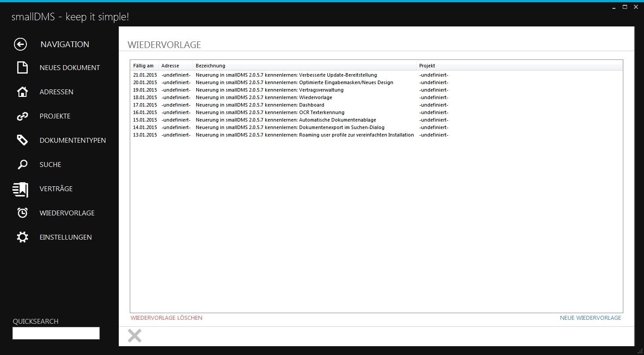Click the gray X cancel icon
644x355 pixels.
135,336
